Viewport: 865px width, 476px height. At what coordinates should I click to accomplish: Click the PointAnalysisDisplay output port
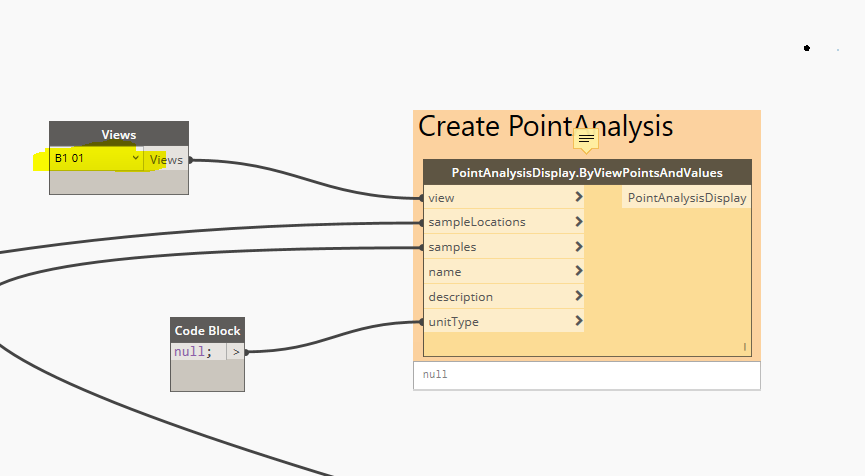point(686,197)
